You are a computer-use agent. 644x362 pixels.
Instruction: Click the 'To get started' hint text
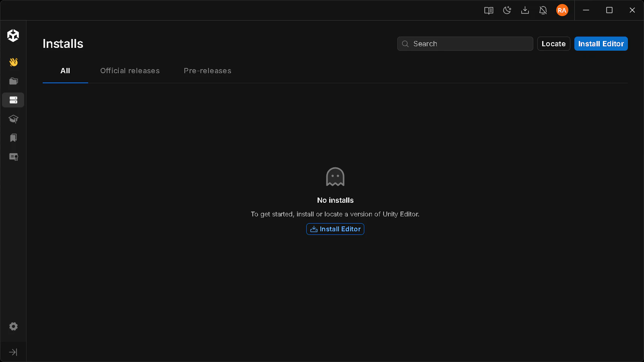pyautogui.click(x=335, y=214)
